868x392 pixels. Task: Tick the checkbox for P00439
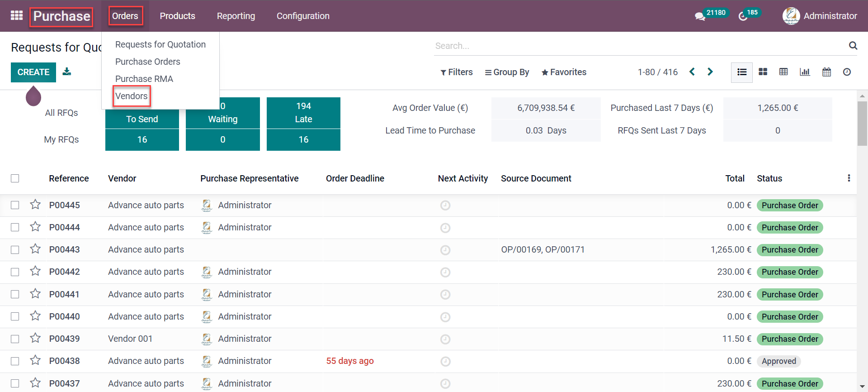pyautogui.click(x=15, y=339)
